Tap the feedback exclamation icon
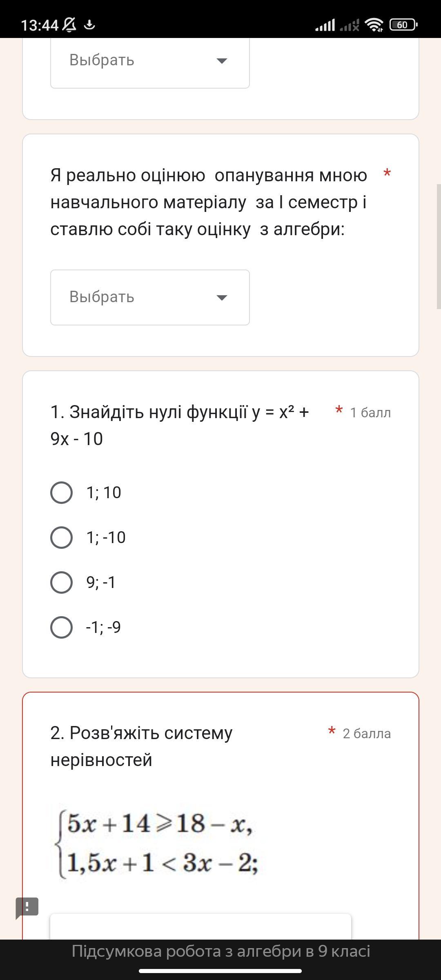Screen dimensions: 441x980 [x=27, y=907]
